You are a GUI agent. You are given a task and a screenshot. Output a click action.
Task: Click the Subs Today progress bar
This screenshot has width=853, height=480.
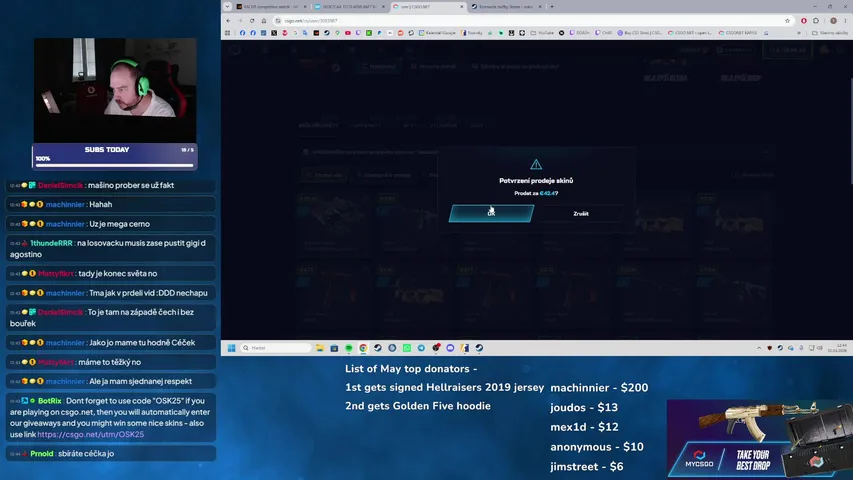[x=114, y=165]
